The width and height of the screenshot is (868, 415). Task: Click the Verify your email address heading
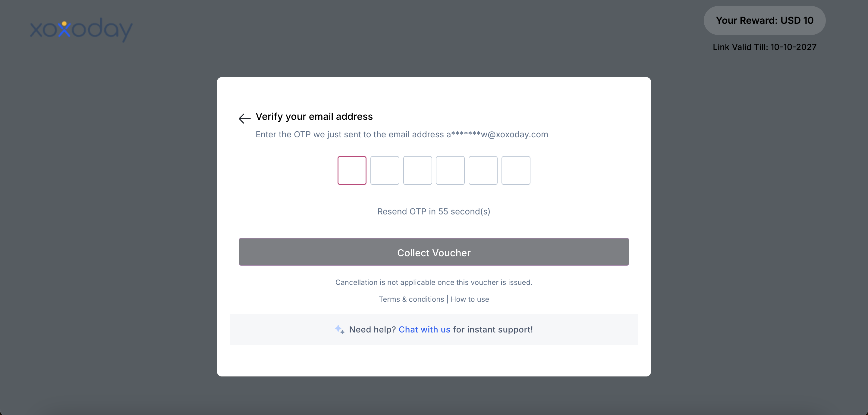point(314,117)
